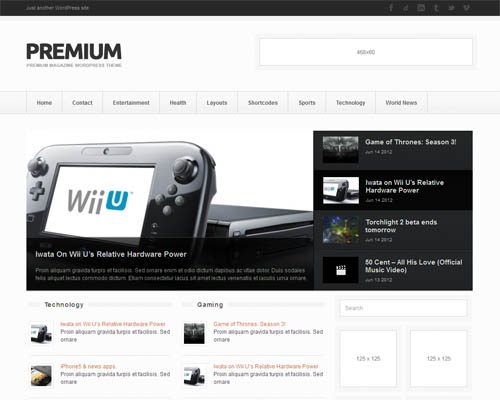
Task: Open the Sports category menu
Action: (307, 103)
